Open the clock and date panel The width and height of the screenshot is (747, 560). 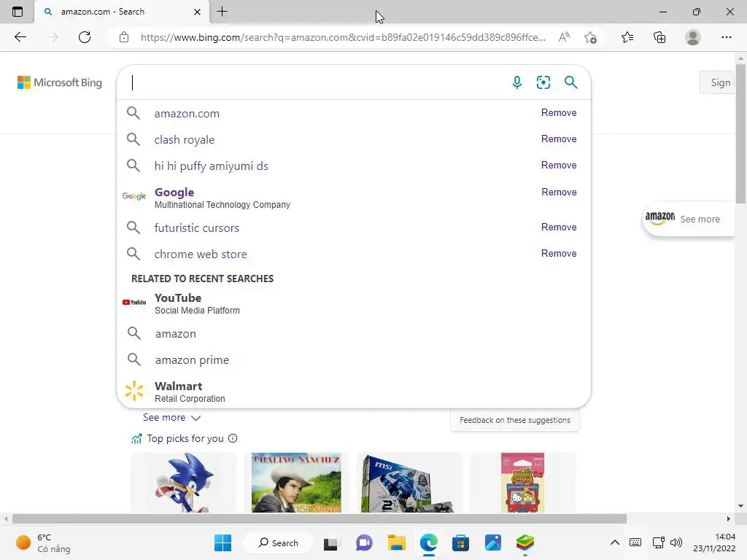pyautogui.click(x=714, y=542)
